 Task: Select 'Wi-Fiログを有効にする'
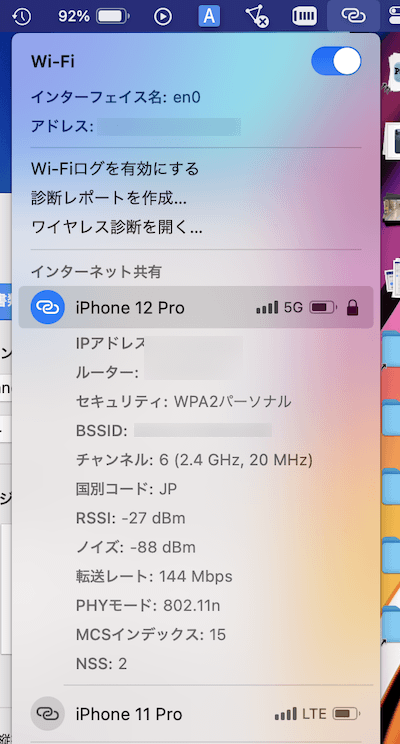(115, 168)
